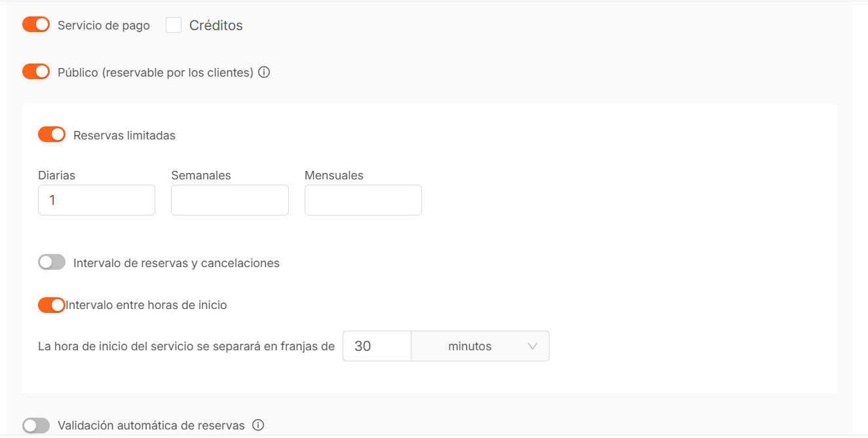Image resolution: width=868 pixels, height=438 pixels.
Task: Show info tooltip icon beside Público
Action: pyautogui.click(x=264, y=73)
